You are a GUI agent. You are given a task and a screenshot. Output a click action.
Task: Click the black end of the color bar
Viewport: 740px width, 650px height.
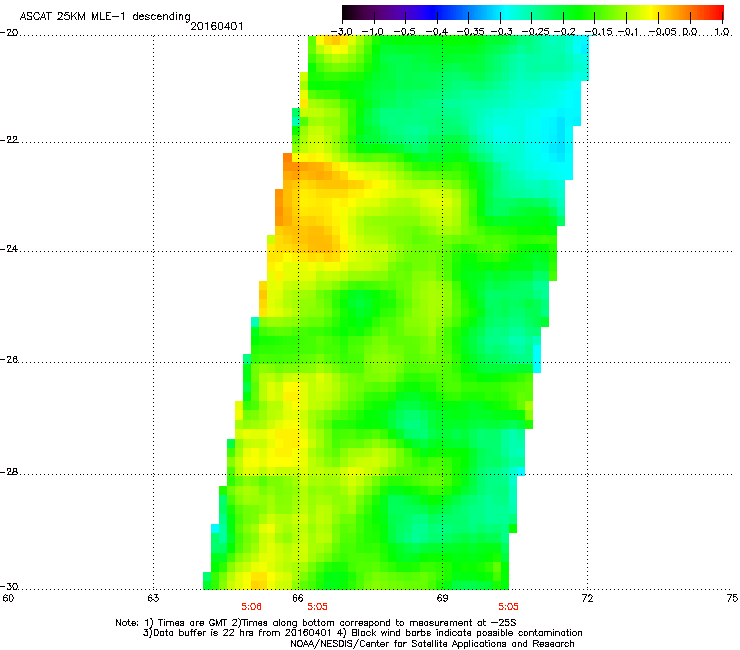pos(348,12)
